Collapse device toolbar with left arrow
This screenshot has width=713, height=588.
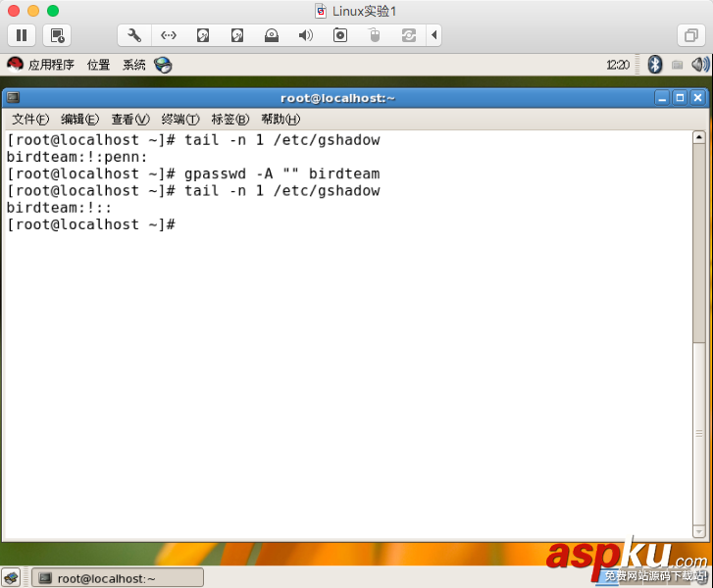pyautogui.click(x=433, y=35)
